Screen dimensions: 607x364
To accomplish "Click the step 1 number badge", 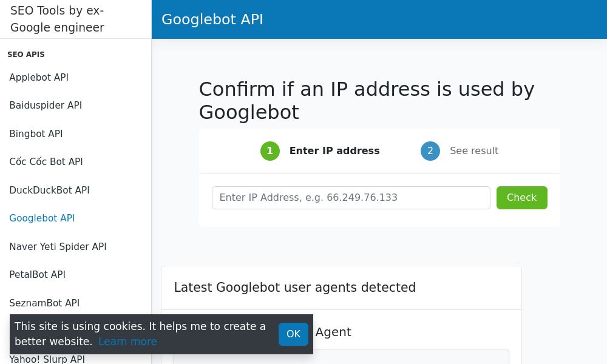I will (x=270, y=150).
